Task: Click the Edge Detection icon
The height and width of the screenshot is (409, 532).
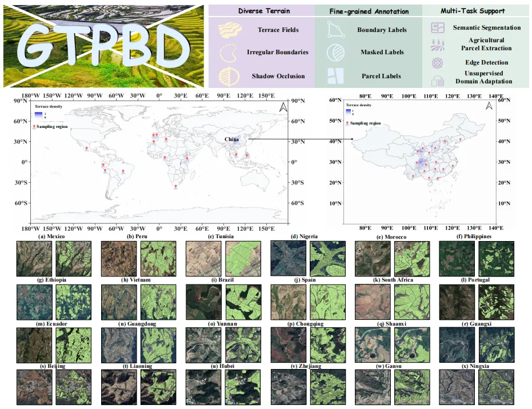Action: point(437,63)
